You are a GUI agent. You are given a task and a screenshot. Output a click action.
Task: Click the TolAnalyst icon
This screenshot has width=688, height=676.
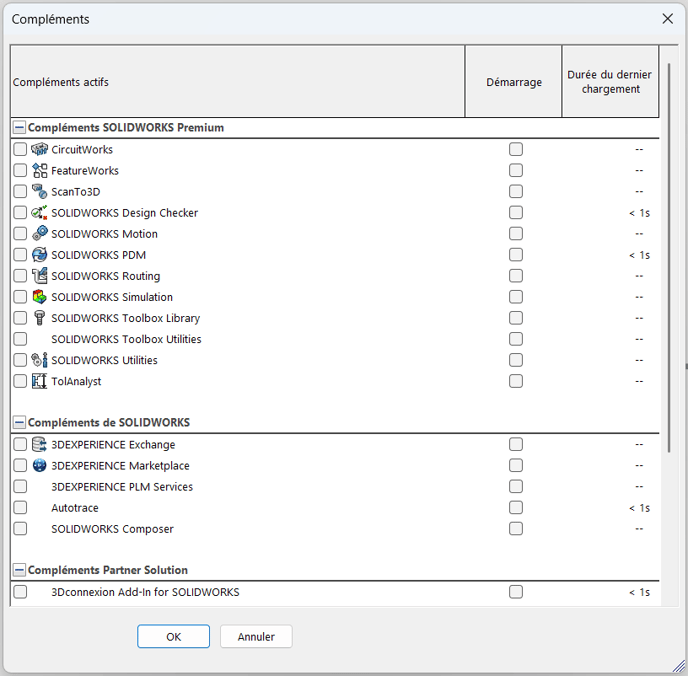point(39,381)
